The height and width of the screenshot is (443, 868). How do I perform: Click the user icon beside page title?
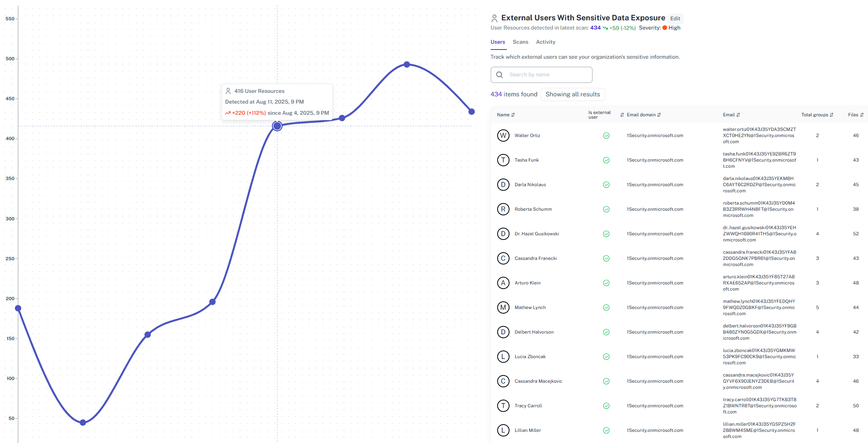tap(495, 18)
